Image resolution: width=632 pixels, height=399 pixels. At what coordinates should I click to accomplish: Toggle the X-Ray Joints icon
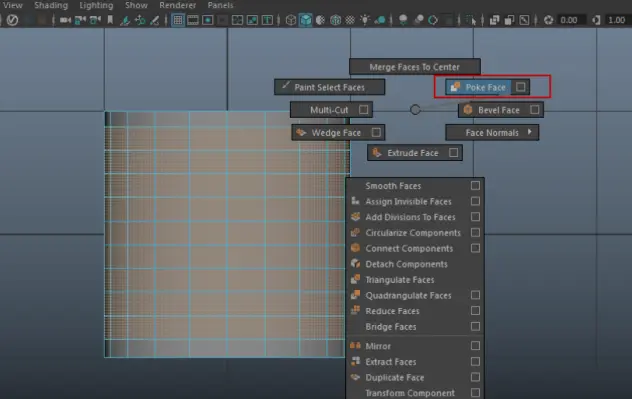tap(524, 20)
